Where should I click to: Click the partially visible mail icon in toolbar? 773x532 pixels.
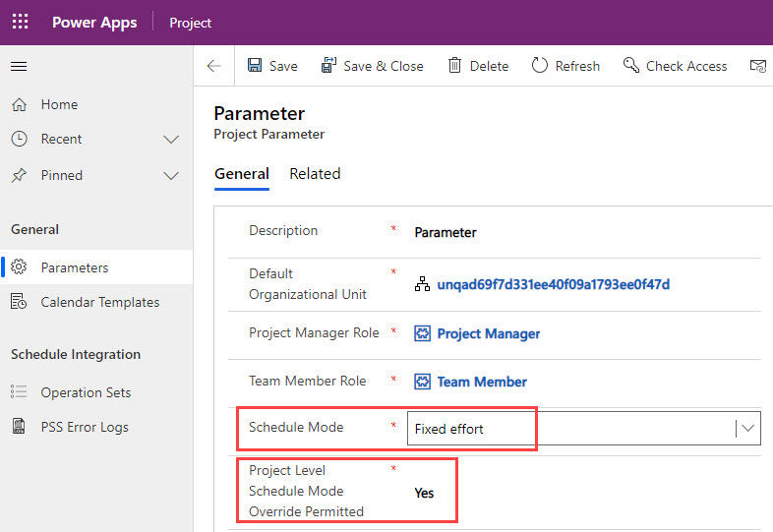tap(758, 66)
